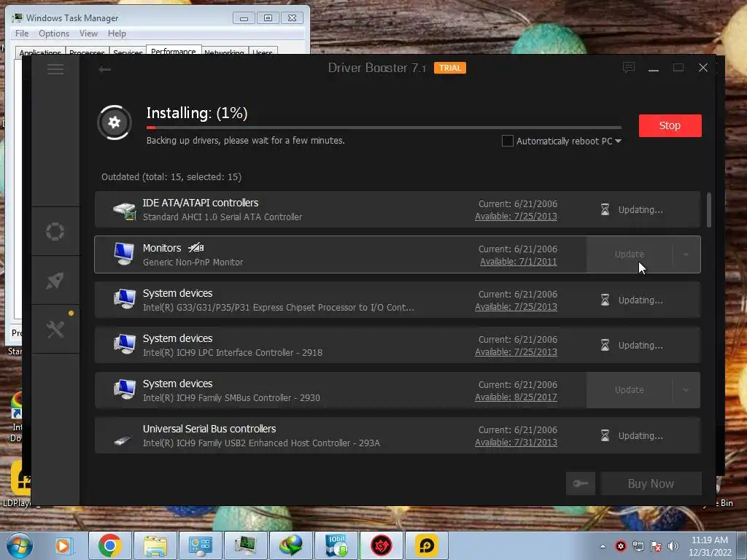The width and height of the screenshot is (747, 560).
Task: Open Available 7/31/2013 link for USB controllers
Action: tap(516, 443)
